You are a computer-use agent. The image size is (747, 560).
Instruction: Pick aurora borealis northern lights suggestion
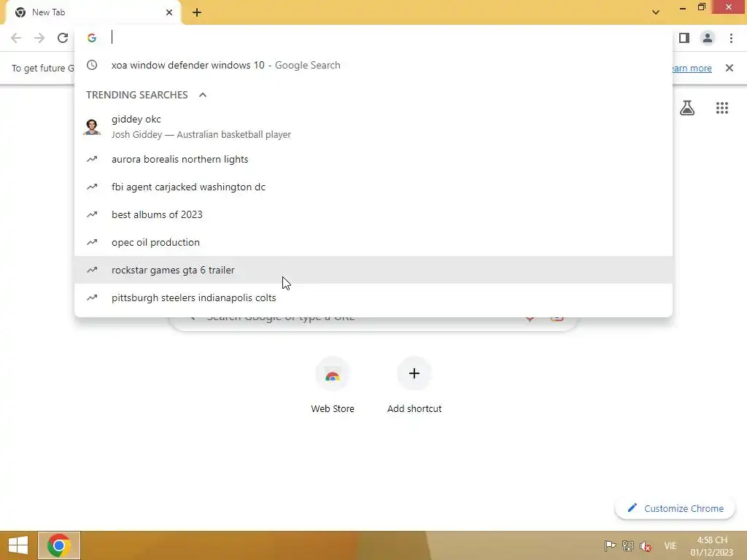pyautogui.click(x=373, y=160)
